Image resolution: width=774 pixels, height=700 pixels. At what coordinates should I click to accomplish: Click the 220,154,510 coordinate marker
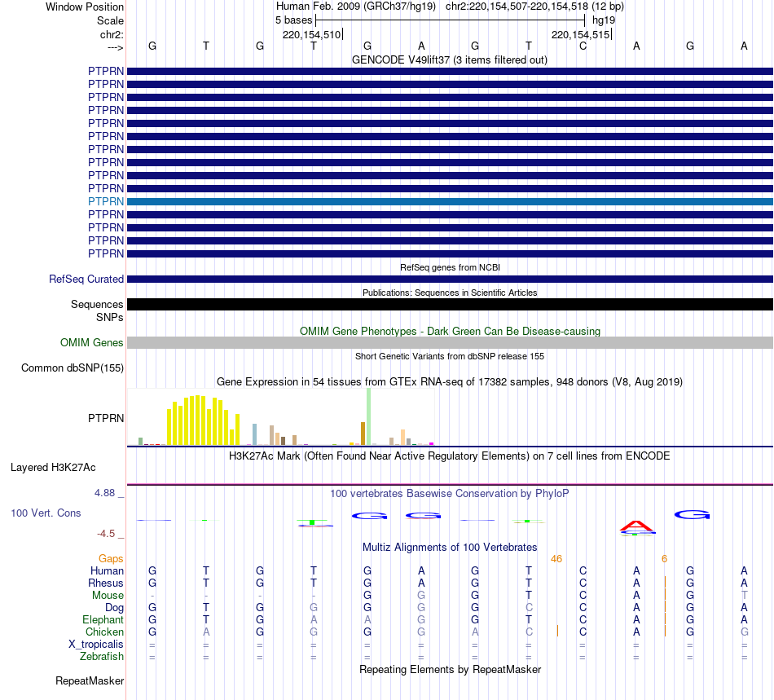click(311, 34)
